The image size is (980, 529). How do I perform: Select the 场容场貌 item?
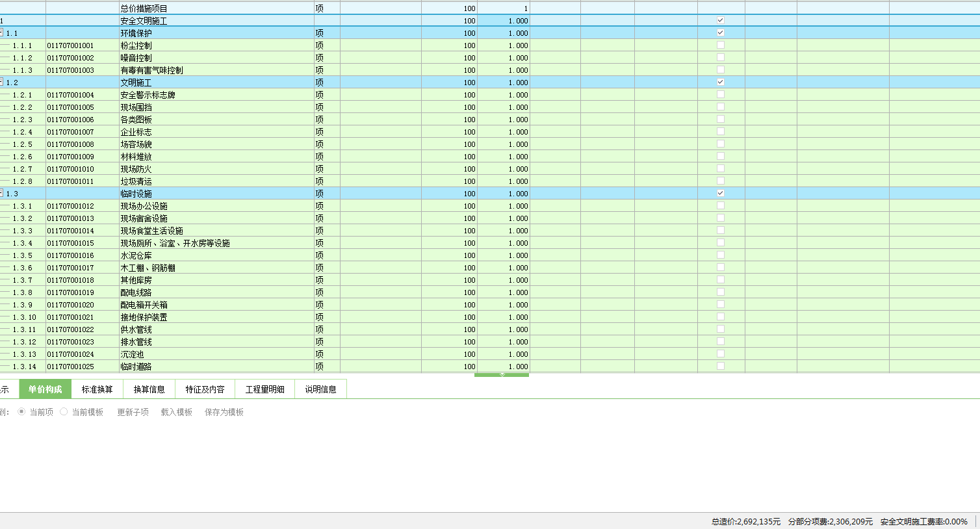(x=216, y=144)
